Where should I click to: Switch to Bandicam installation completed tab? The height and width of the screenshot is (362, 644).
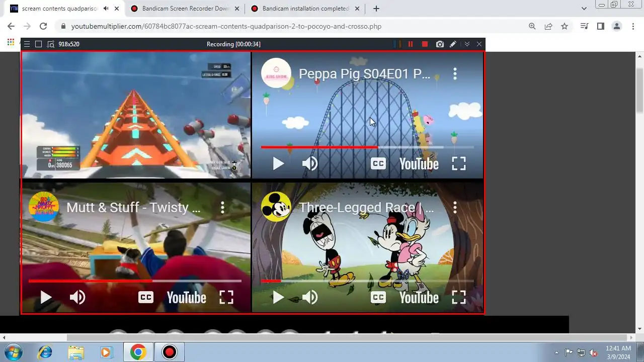click(x=305, y=9)
